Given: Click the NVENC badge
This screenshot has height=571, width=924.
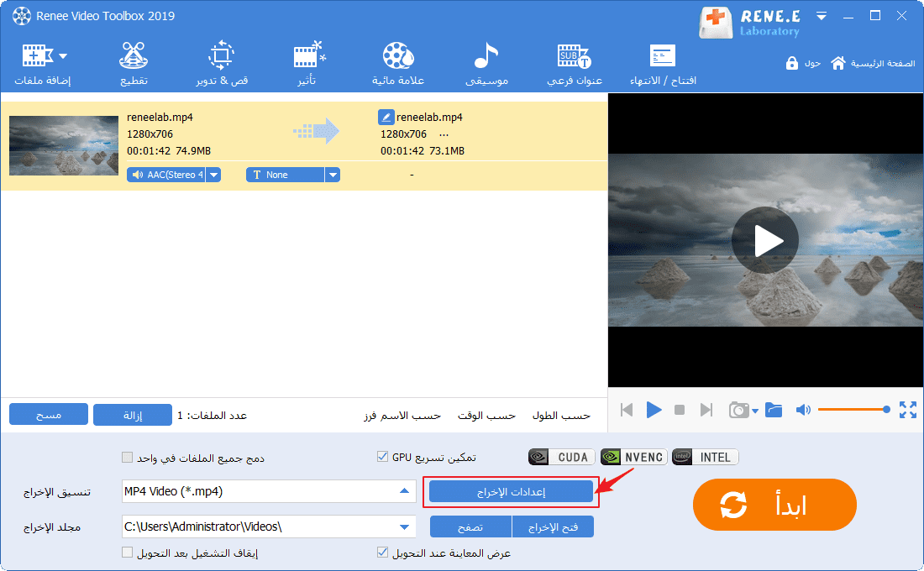Looking at the screenshot, I should (x=634, y=458).
